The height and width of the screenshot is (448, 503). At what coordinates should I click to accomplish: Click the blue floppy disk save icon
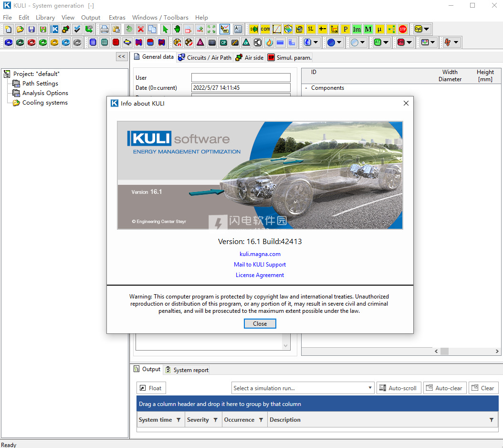(31, 29)
